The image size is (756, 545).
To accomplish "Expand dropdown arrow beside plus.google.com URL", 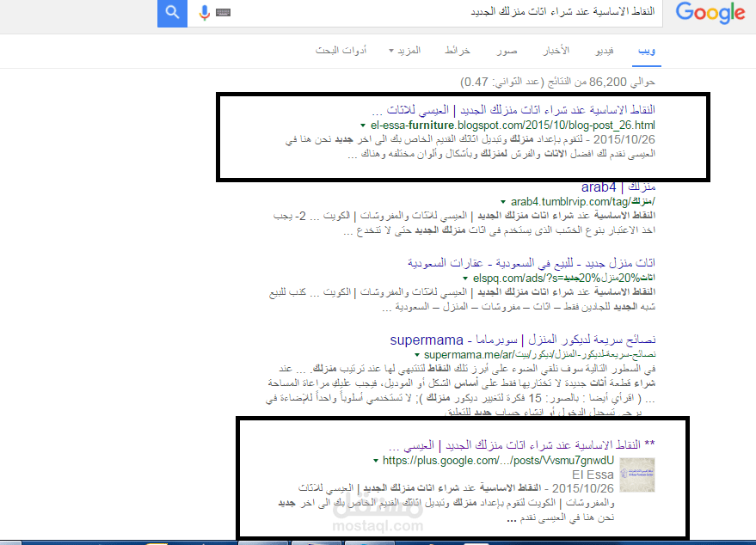I will click(376, 461).
